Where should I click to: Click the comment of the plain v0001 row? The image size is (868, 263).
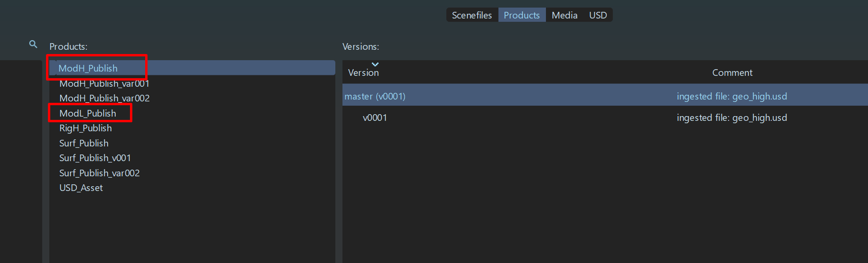click(x=731, y=118)
